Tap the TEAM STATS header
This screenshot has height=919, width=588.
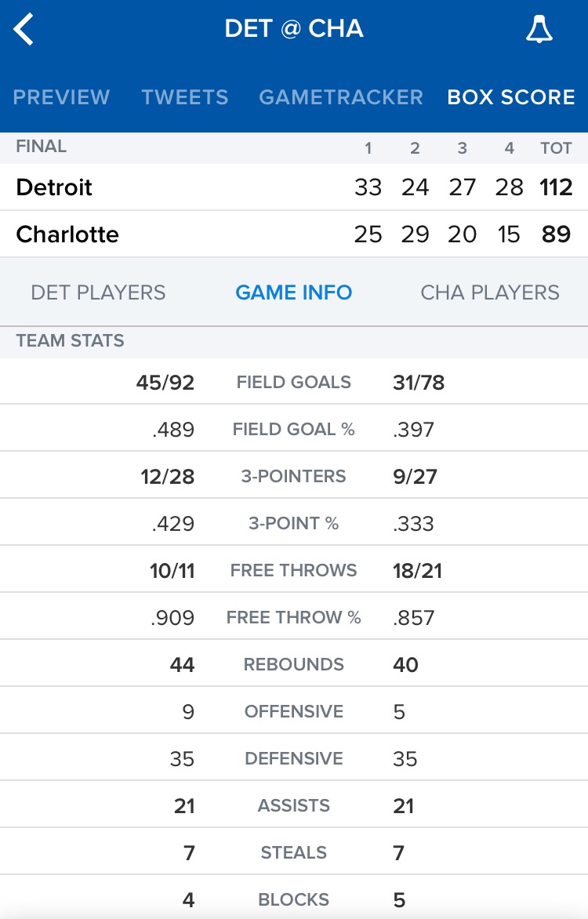pos(71,340)
